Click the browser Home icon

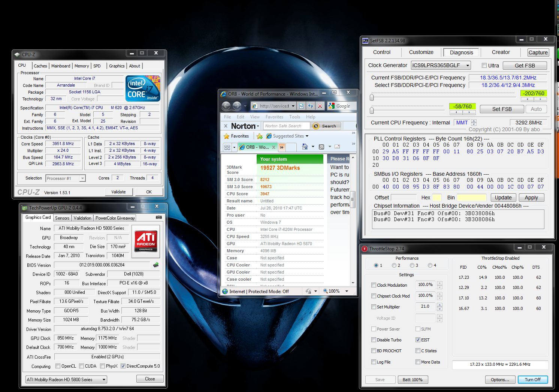click(x=305, y=147)
